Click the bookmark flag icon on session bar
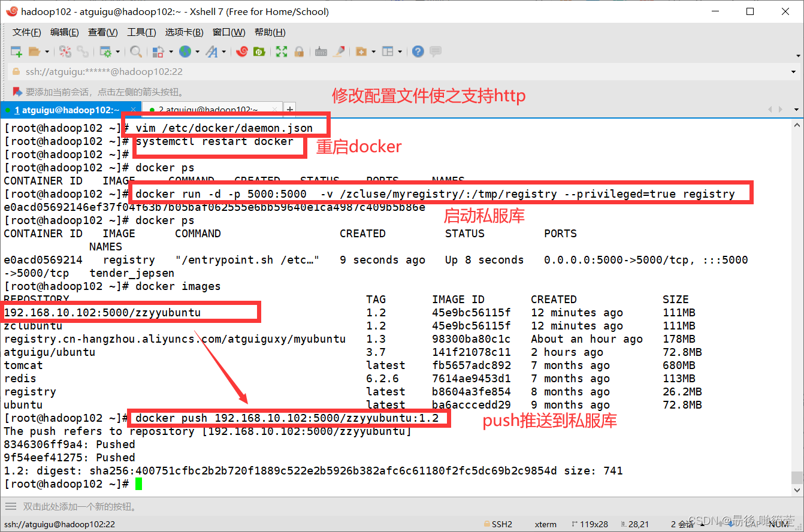This screenshot has width=804, height=532. click(x=17, y=92)
